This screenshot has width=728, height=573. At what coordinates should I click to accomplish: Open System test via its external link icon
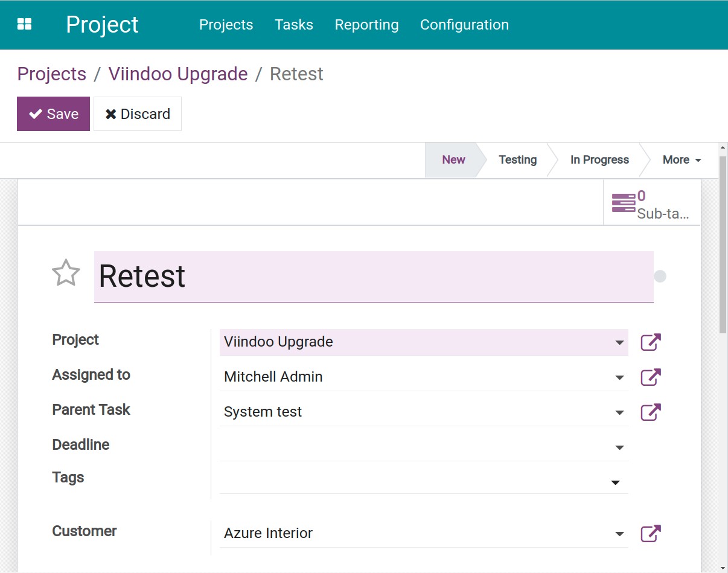(650, 412)
